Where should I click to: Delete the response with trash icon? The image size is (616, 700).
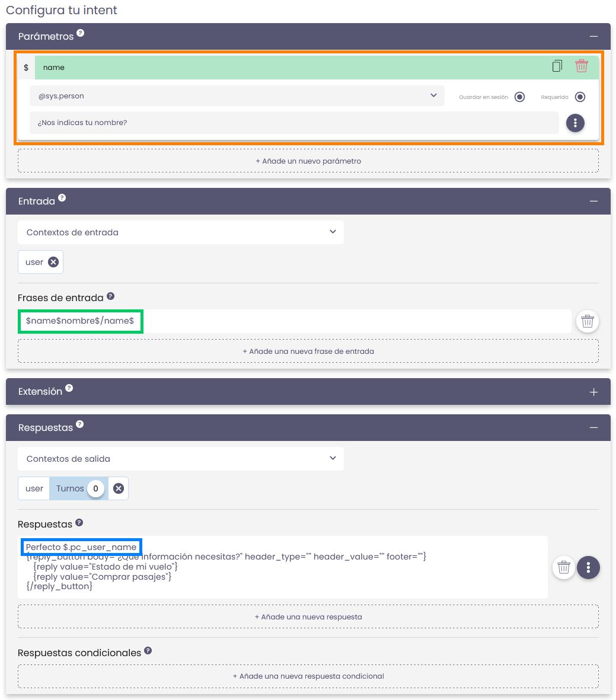[x=563, y=568]
